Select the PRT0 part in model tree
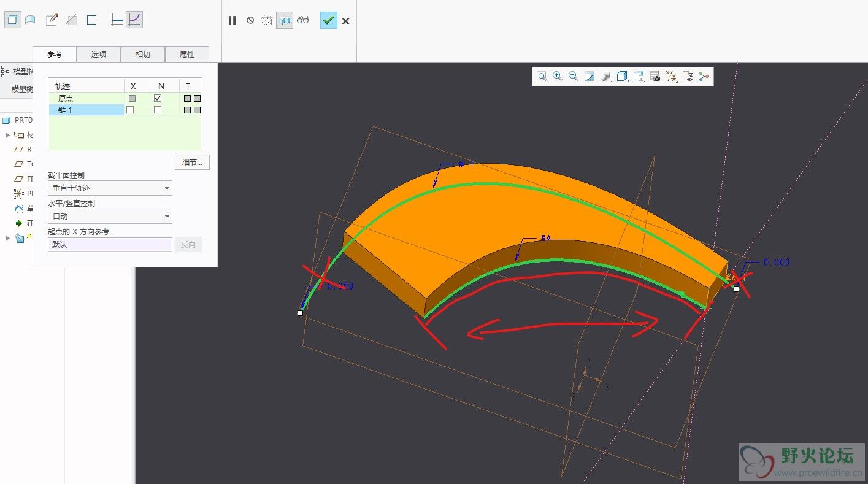 [x=17, y=120]
